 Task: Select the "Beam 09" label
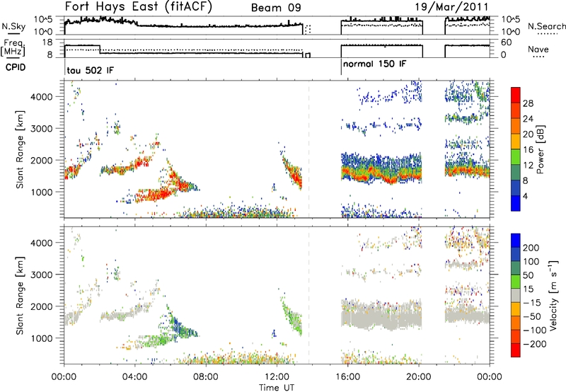[x=276, y=8]
